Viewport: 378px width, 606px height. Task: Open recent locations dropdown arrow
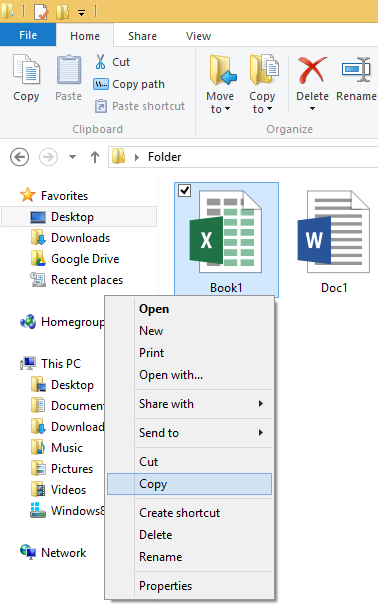pos(72,157)
